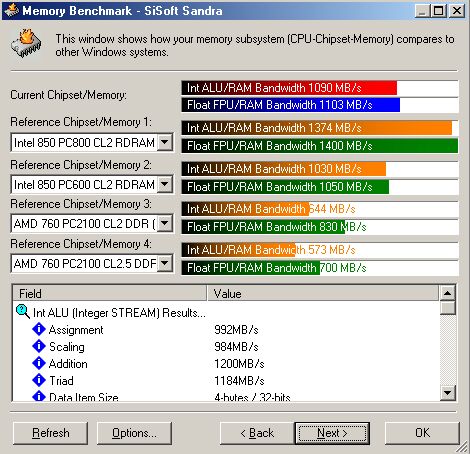The width and height of the screenshot is (470, 454).
Task: Open the Options... button
Action: coord(134,433)
